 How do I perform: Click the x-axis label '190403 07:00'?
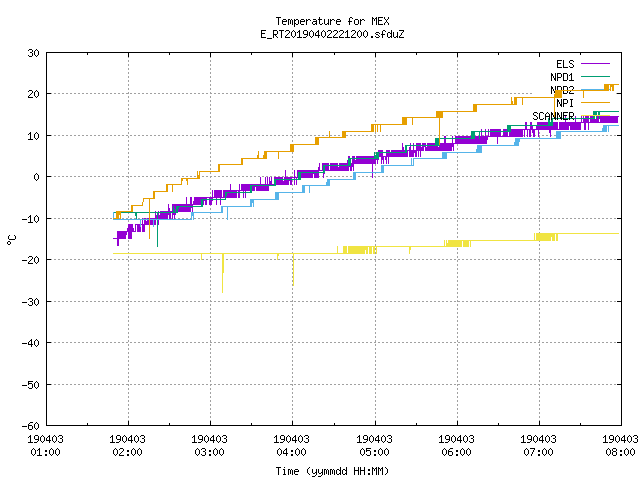pyautogui.click(x=538, y=446)
